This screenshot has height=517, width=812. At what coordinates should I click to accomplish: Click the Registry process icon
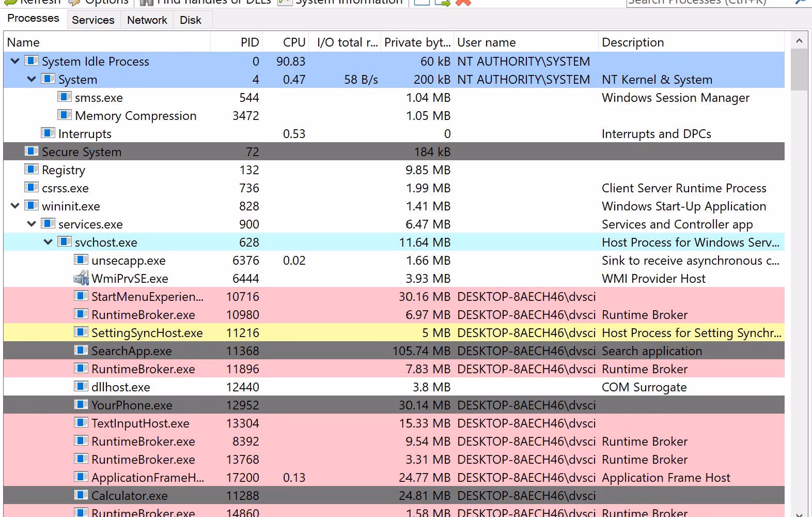32,170
